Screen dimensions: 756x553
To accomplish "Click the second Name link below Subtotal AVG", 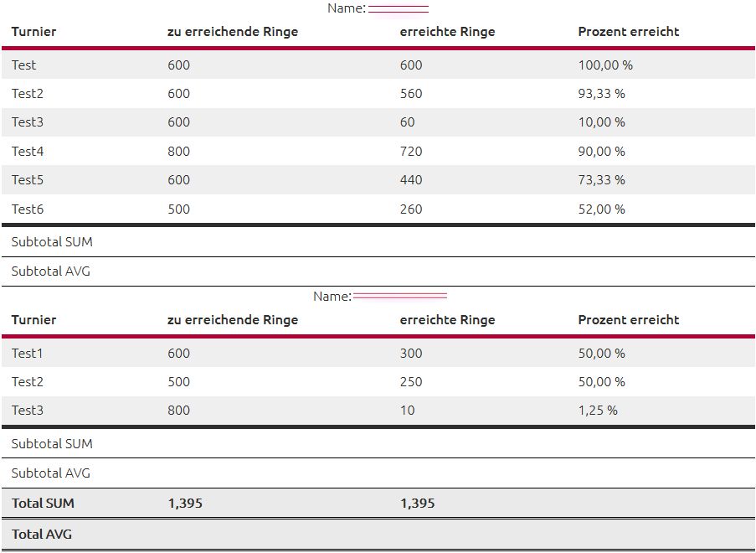I will [x=399, y=296].
